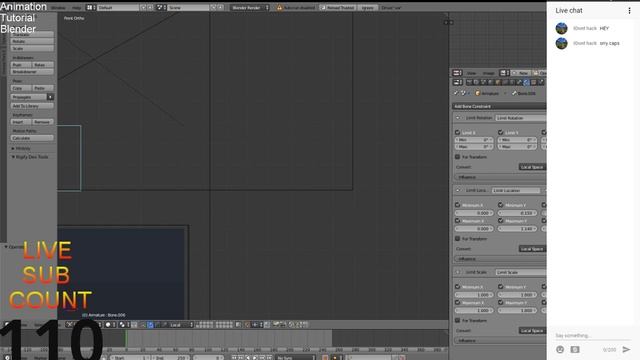
Task: Click Propagate pose button
Action: pyautogui.click(x=28, y=97)
